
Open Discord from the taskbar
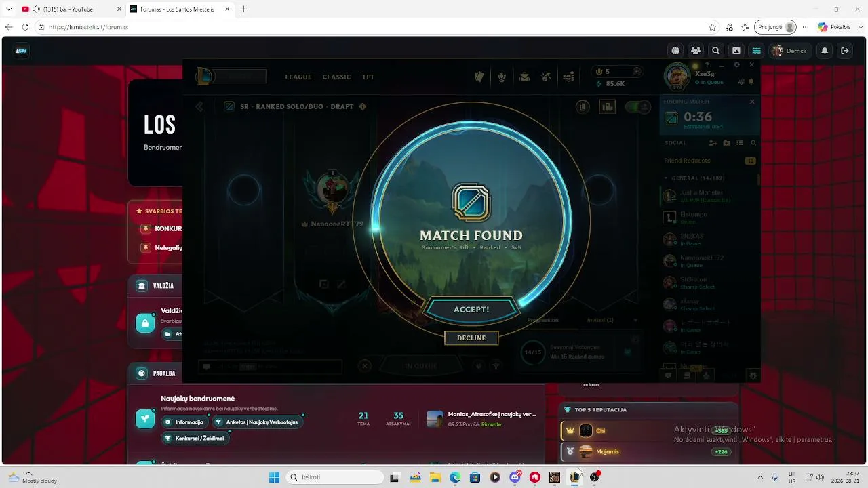[x=515, y=477]
